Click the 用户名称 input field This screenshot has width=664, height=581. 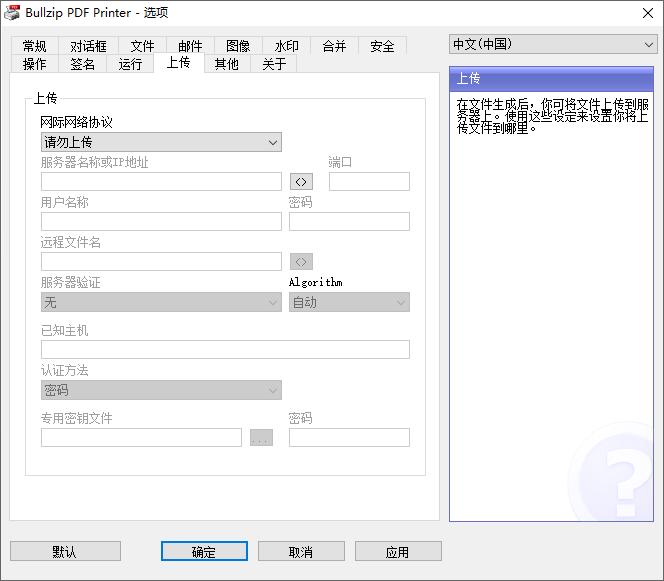coord(161,221)
